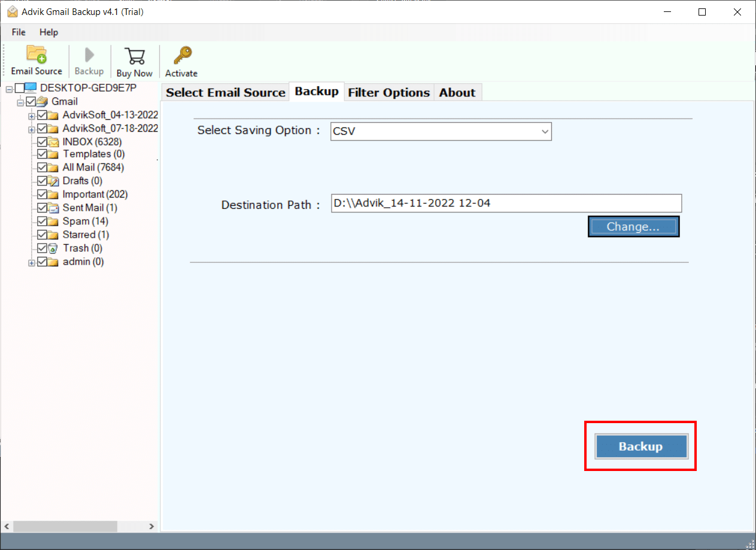Click the INBOX envelope folder icon
The height and width of the screenshot is (550, 756).
click(x=53, y=142)
